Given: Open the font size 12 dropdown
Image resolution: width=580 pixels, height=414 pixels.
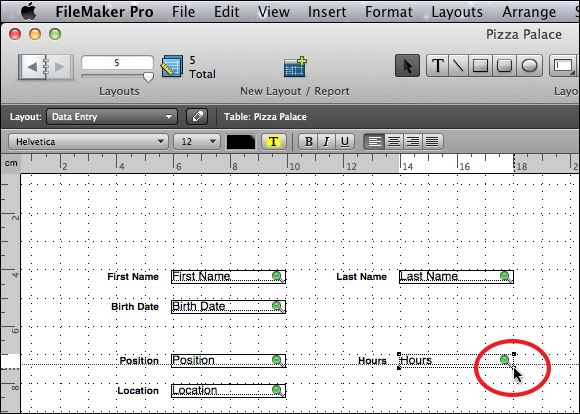Looking at the screenshot, I should point(197,142).
